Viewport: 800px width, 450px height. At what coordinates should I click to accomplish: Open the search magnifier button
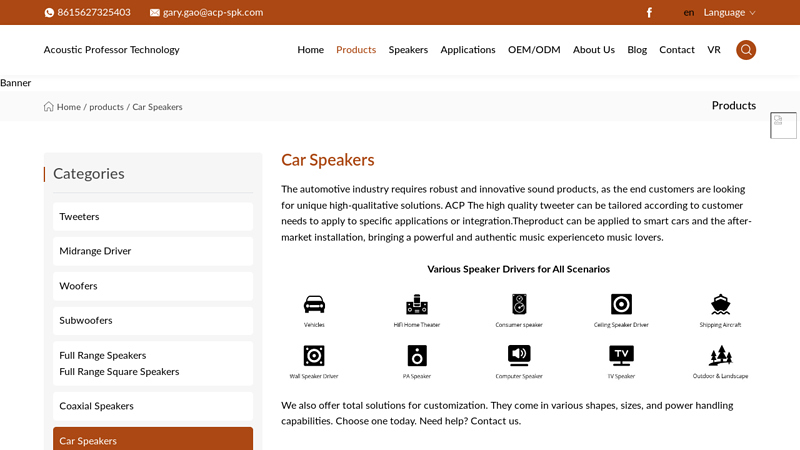pos(746,50)
